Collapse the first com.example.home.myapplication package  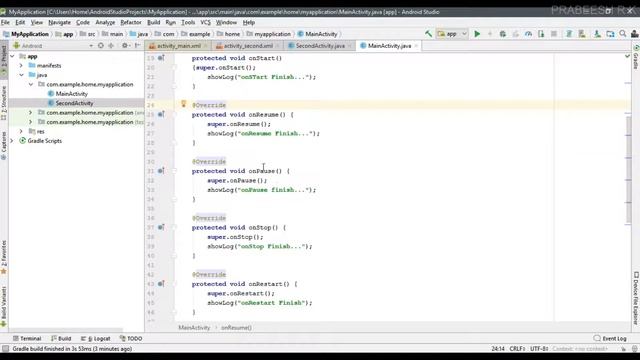point(31,84)
